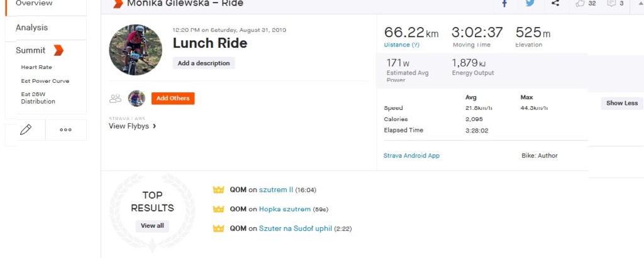Click the pencil edit icon

[x=26, y=129]
